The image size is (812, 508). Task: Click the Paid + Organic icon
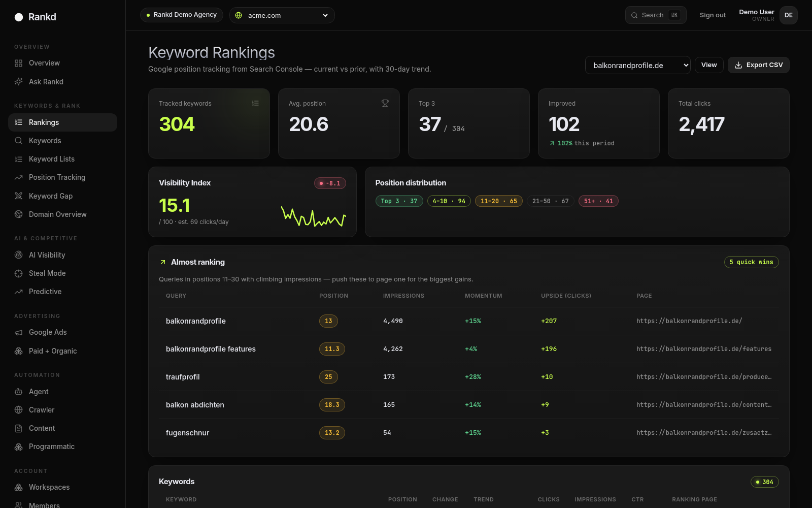click(x=19, y=351)
